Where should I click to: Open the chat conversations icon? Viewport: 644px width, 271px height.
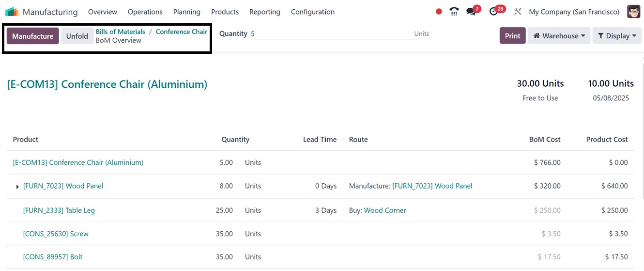(471, 12)
